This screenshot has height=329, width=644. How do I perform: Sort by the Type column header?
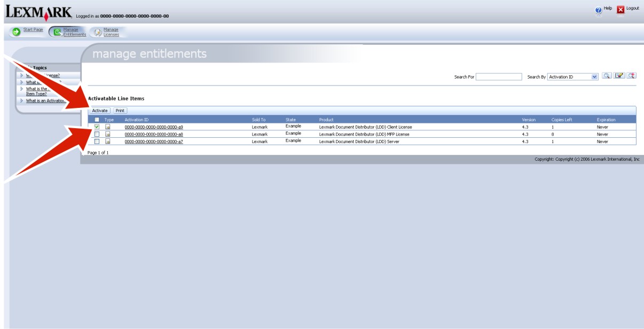click(x=109, y=120)
